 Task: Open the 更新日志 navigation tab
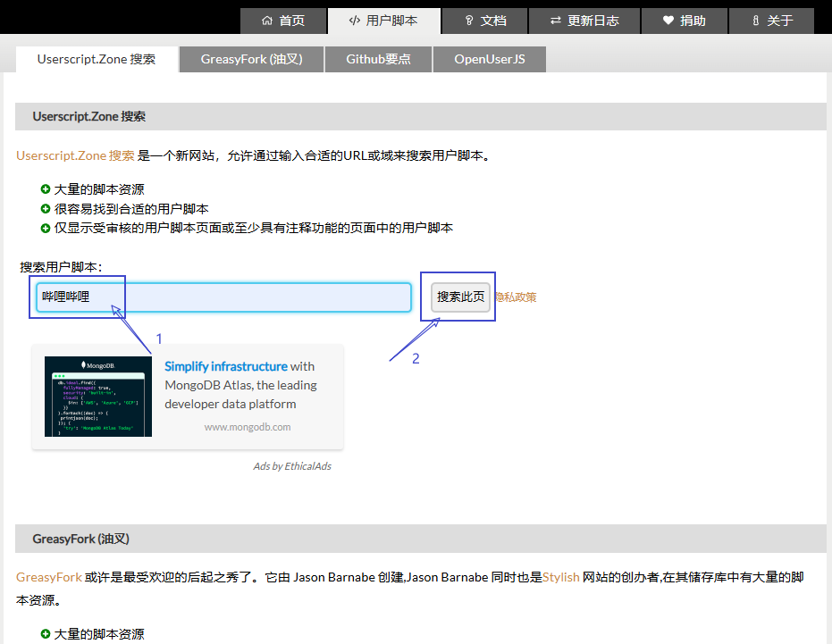tap(584, 21)
